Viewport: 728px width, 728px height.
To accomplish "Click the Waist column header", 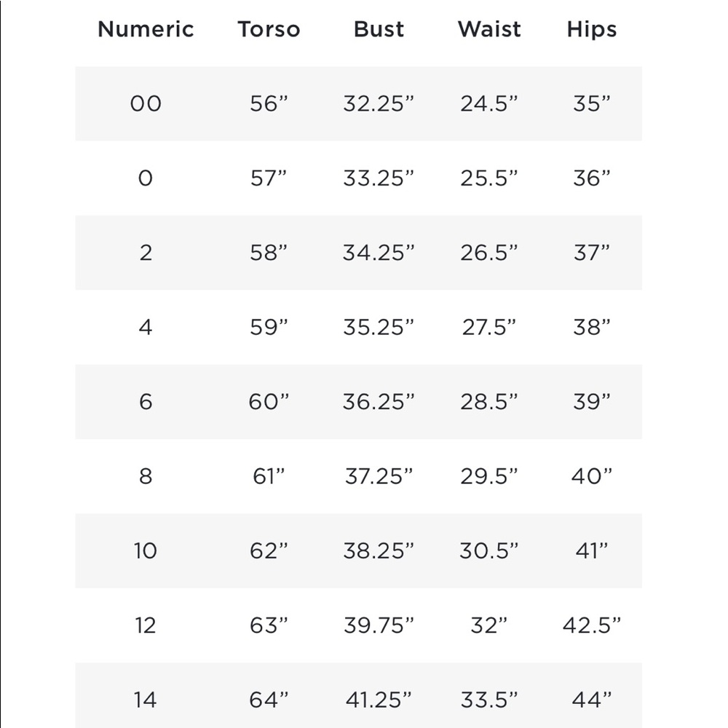I will (x=489, y=29).
